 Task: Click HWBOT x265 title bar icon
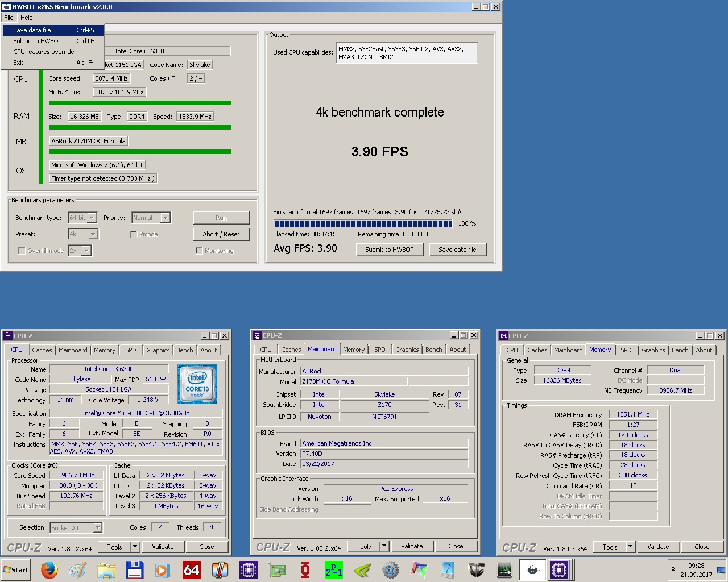tap(6, 7)
